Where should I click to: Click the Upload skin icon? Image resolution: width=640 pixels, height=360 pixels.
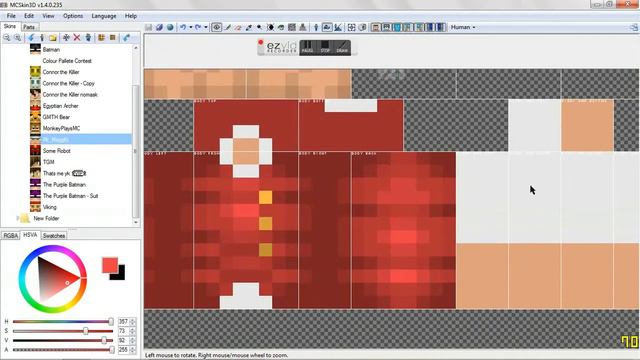pyautogui.click(x=126, y=38)
